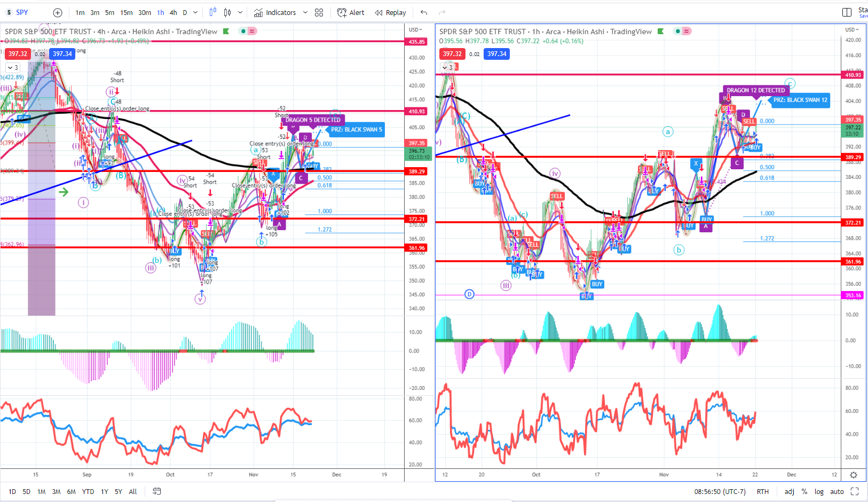The height and width of the screenshot is (502, 868).
Task: Open the layout setup icon
Action: (847, 12)
